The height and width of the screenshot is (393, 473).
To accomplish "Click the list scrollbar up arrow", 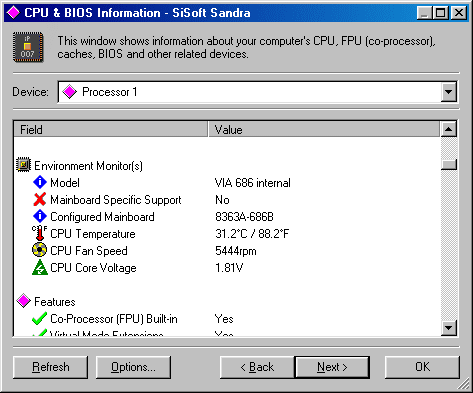I will (449, 129).
